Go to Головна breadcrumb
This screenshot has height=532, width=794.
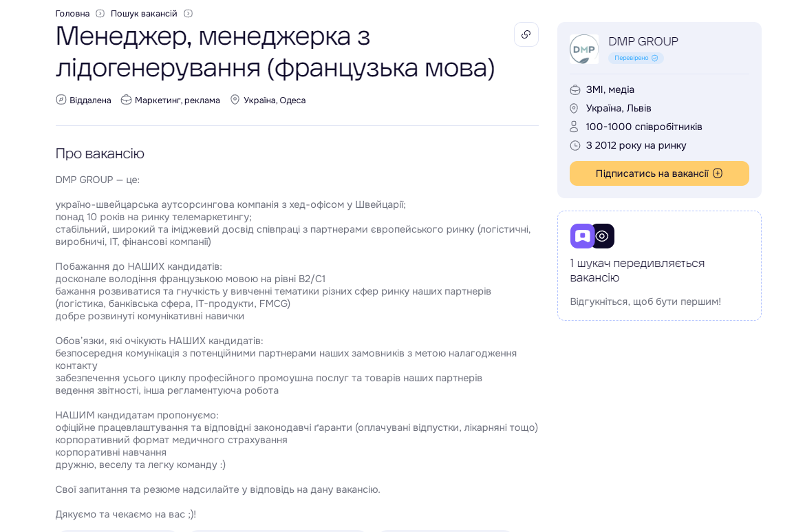(72, 14)
